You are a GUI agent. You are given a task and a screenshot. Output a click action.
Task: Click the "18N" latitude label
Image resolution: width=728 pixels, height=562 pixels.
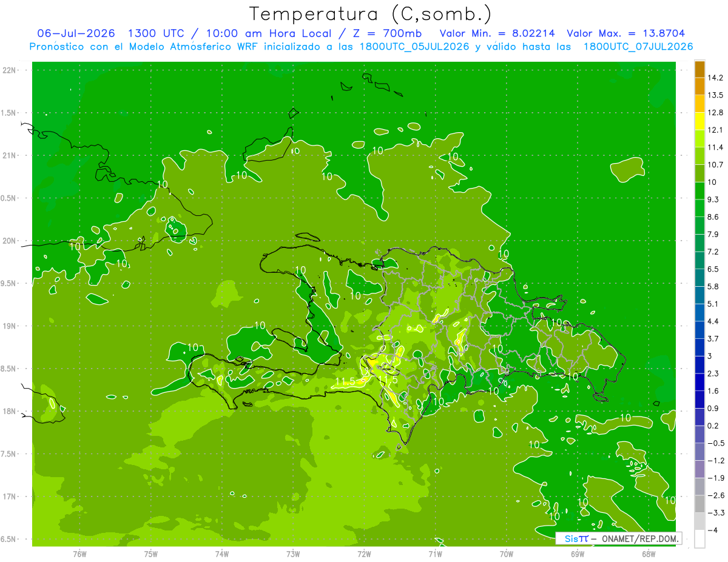8,411
